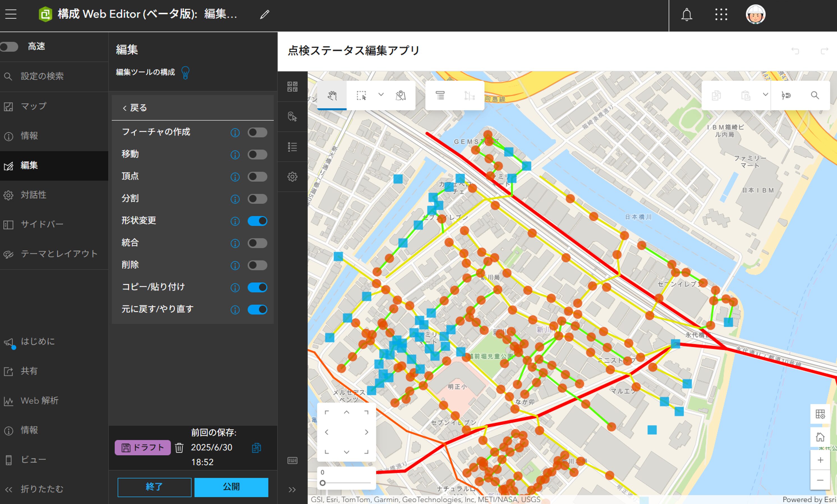The image size is (837, 504).
Task: Open the keyboard shortcuts icon
Action: coord(292,461)
